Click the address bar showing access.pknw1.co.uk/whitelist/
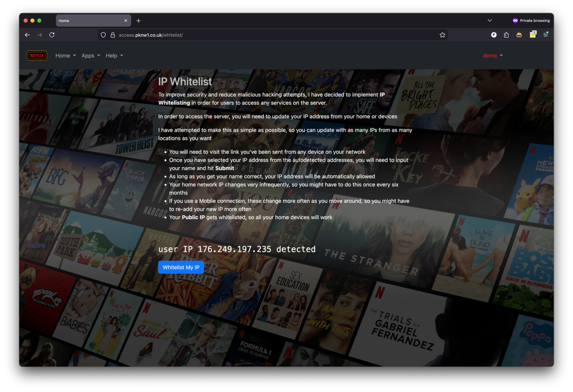 click(273, 35)
